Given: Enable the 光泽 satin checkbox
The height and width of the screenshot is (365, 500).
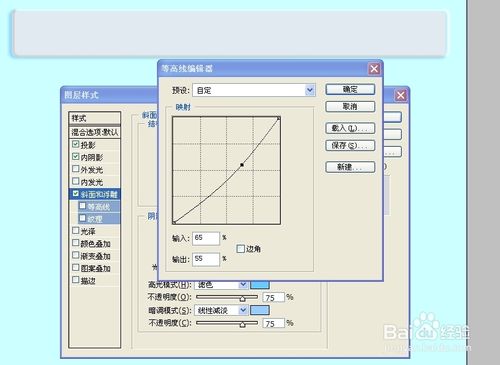Looking at the screenshot, I should [x=76, y=231].
